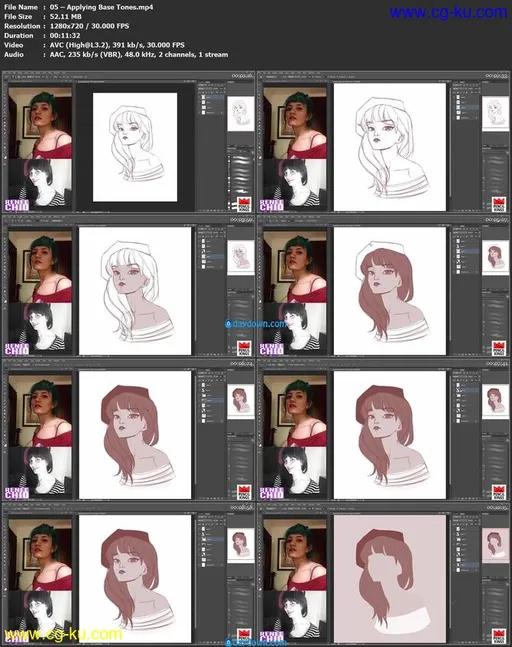Viewport: 512px width, 647px height.
Task: Open the thumbnail with the pink background and faceless figure
Action: tap(383, 574)
